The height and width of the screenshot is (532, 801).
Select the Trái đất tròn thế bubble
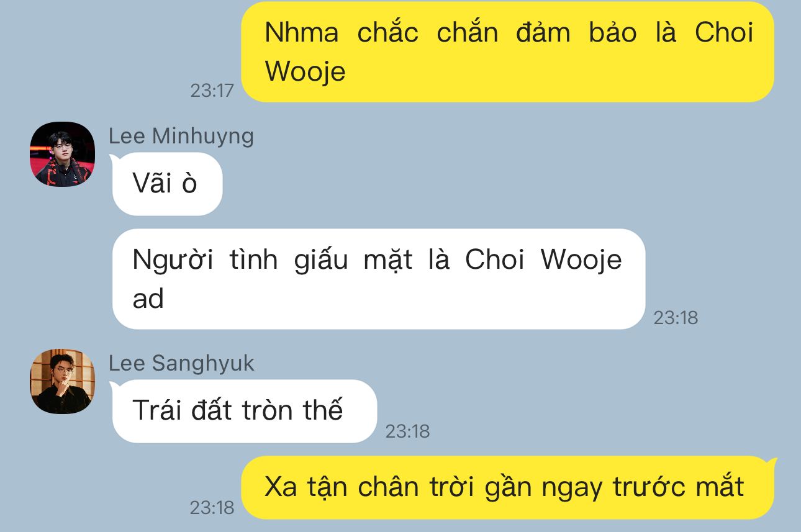(244, 411)
